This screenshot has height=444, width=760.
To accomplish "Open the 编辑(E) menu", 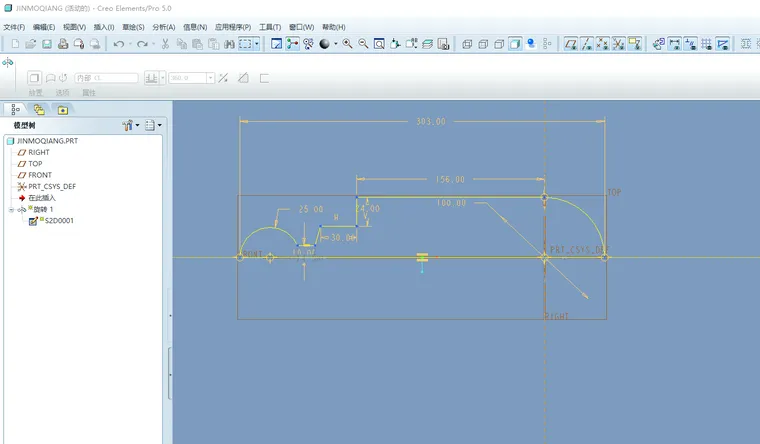I will point(44,27).
